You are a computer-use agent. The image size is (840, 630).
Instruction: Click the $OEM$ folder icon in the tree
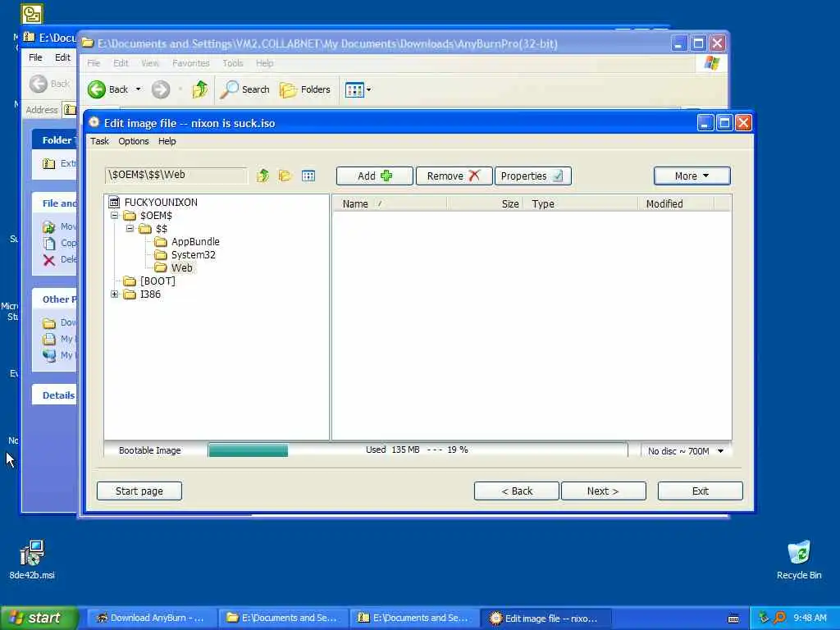[130, 216]
